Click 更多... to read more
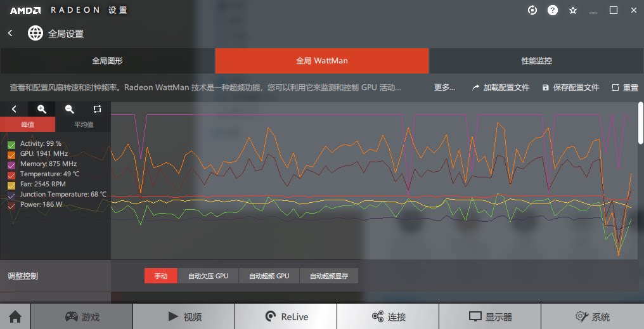This screenshot has width=644, height=329. pyautogui.click(x=444, y=87)
